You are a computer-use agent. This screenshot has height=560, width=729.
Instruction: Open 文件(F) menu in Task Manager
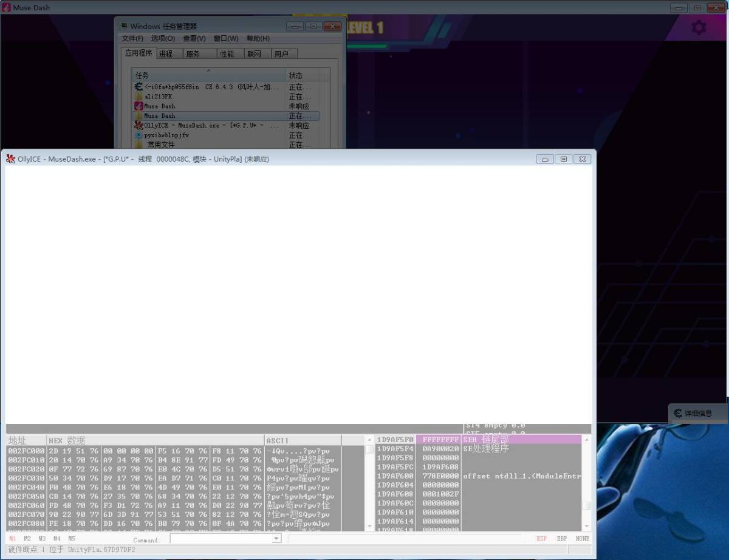(x=132, y=38)
